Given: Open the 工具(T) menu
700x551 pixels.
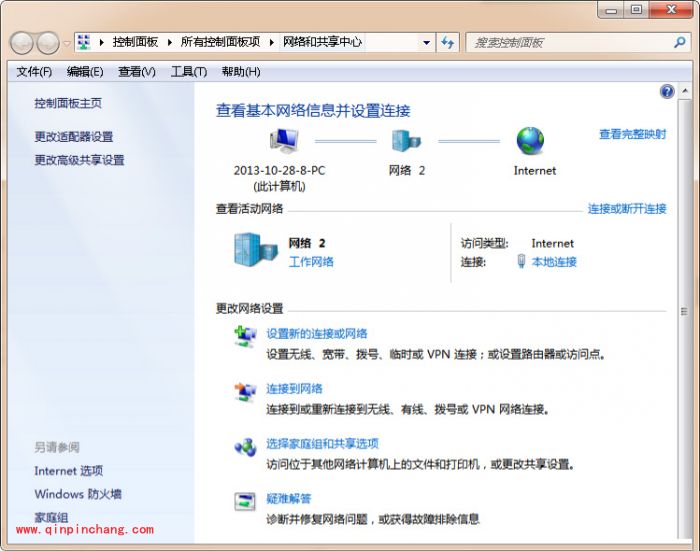Looking at the screenshot, I should coord(189,71).
